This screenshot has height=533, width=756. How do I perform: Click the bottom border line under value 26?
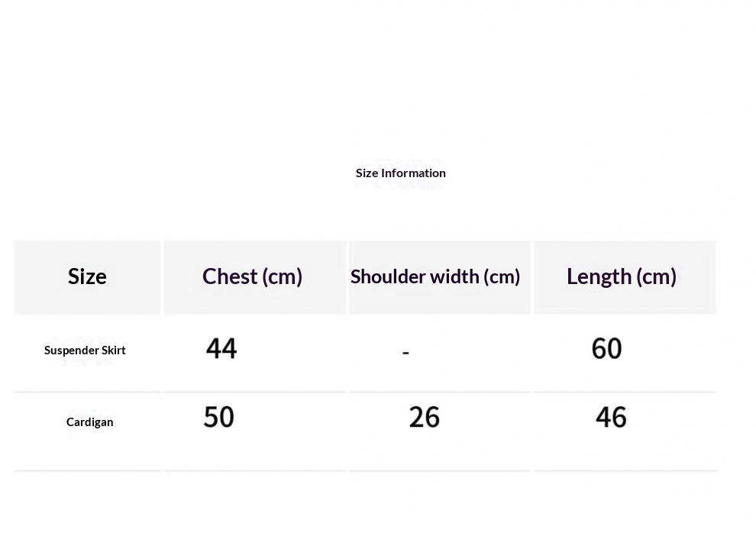click(x=439, y=470)
